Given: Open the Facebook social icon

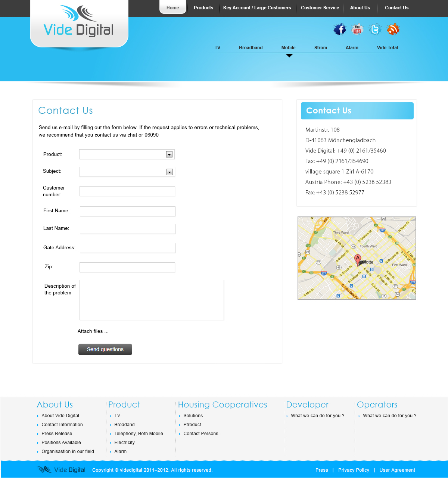Looking at the screenshot, I should pyautogui.click(x=340, y=29).
